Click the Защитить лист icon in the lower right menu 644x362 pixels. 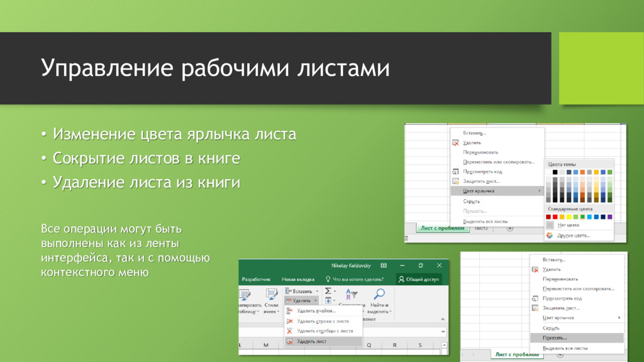535,308
